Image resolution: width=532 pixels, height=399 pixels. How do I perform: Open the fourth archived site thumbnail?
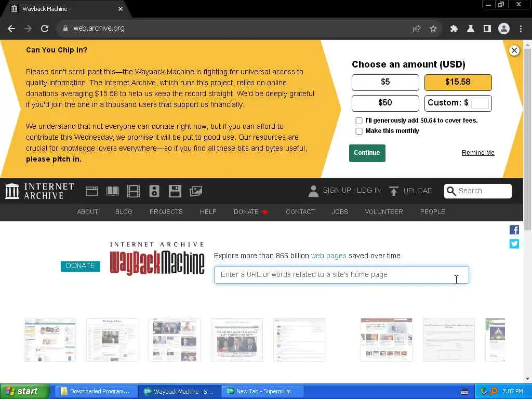[237, 340]
